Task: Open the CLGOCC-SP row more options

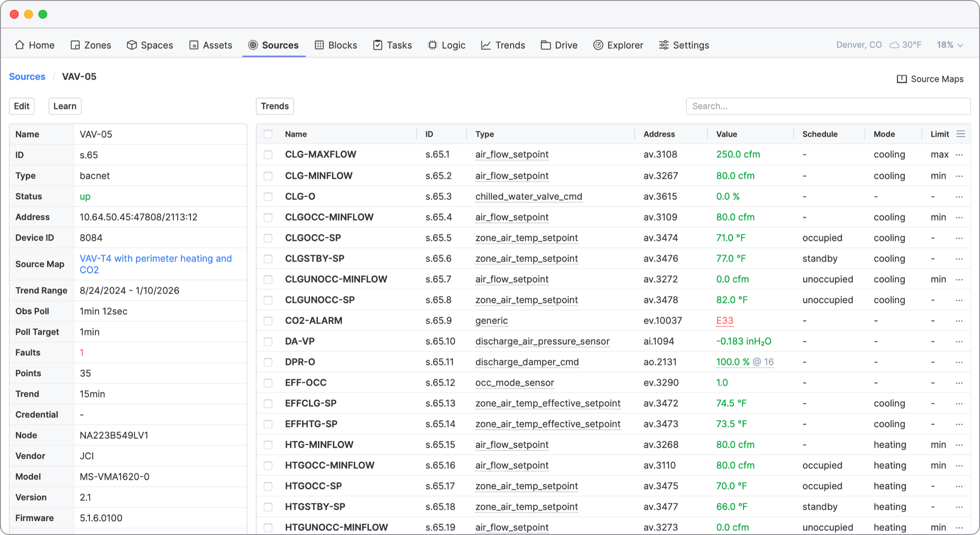Action: [x=959, y=238]
